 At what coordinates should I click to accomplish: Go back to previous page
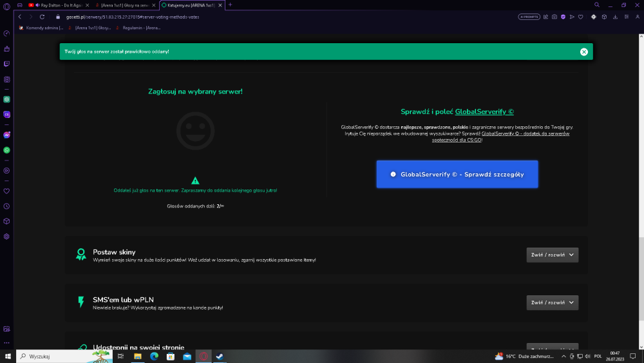20,17
